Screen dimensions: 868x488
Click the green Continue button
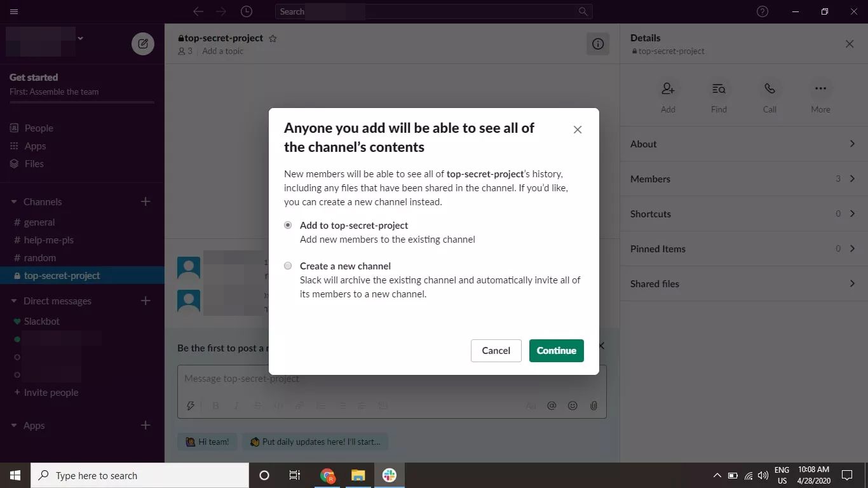pyautogui.click(x=556, y=351)
